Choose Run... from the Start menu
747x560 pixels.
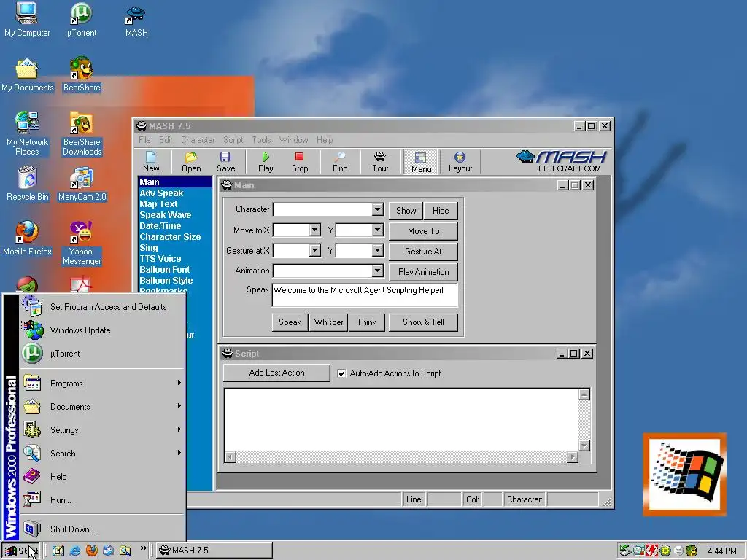click(102, 500)
